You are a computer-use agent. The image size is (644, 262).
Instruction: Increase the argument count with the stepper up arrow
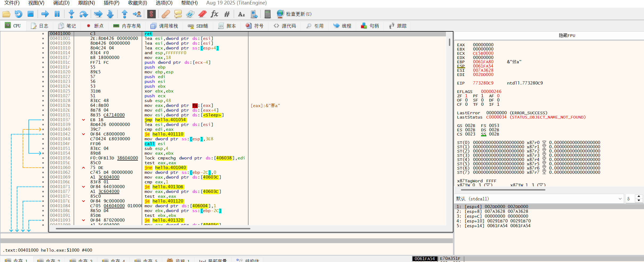tap(639, 197)
